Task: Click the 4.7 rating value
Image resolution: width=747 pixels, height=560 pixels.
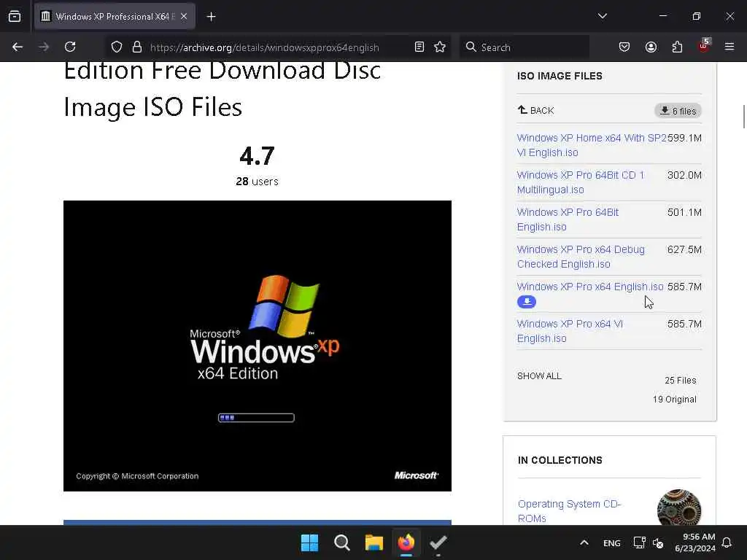Action: (258, 156)
